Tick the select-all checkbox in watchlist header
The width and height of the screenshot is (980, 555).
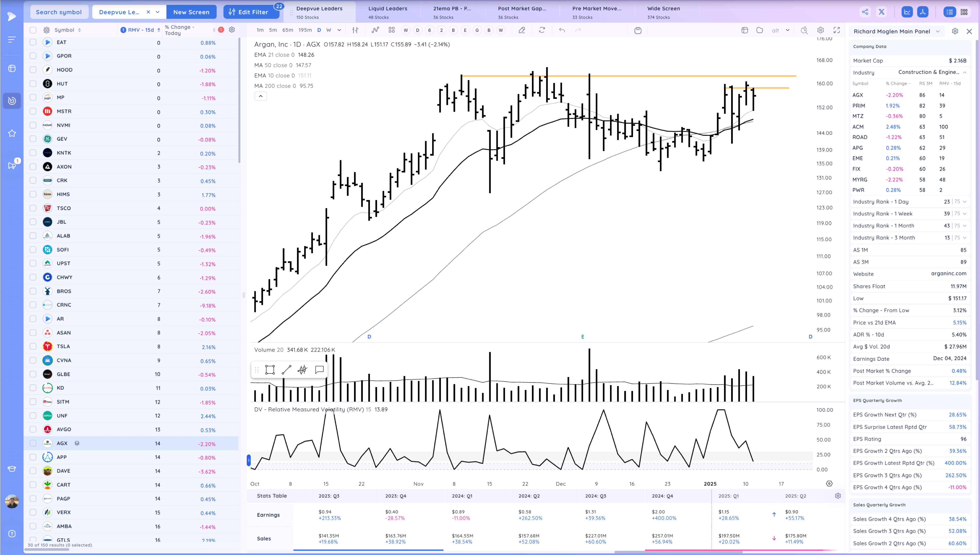coord(33,30)
